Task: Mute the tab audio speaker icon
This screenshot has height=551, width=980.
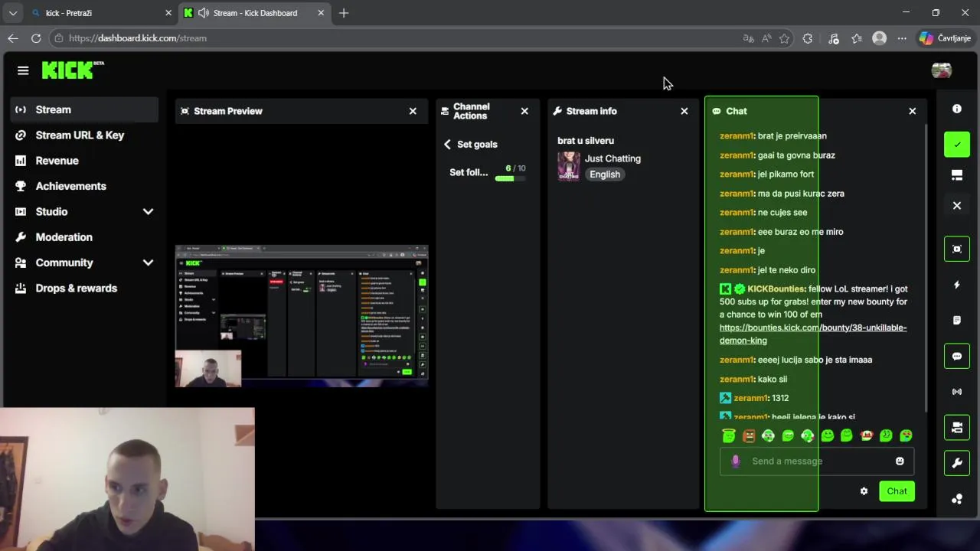Action: [203, 13]
